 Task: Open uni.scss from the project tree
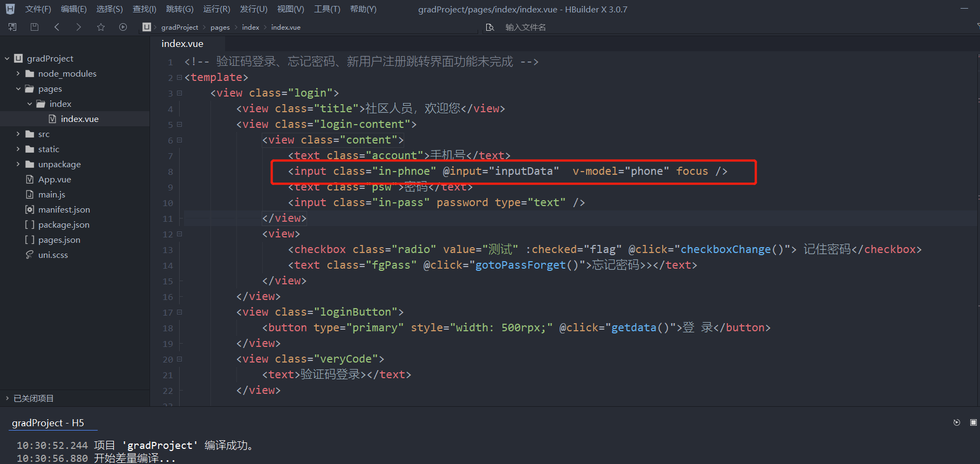[53, 255]
